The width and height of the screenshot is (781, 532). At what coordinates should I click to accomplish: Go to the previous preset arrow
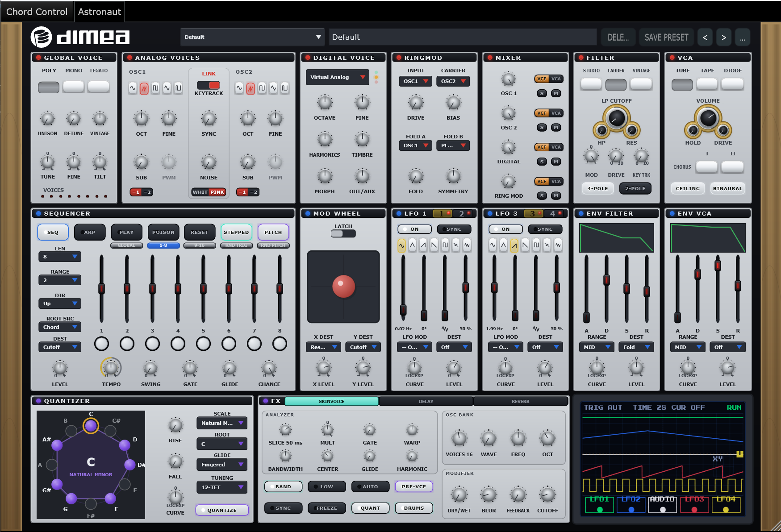[705, 37]
